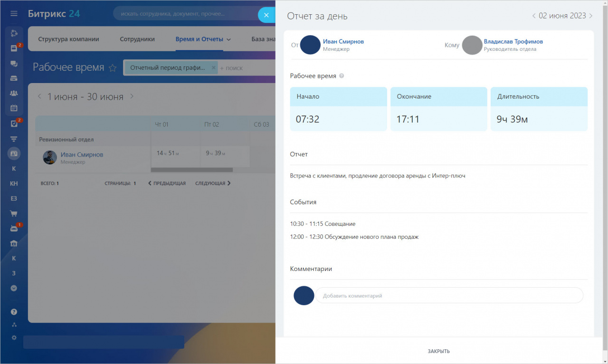Click help icon next to Рабочее время
Image resolution: width=608 pixels, height=364 pixels.
point(342,76)
